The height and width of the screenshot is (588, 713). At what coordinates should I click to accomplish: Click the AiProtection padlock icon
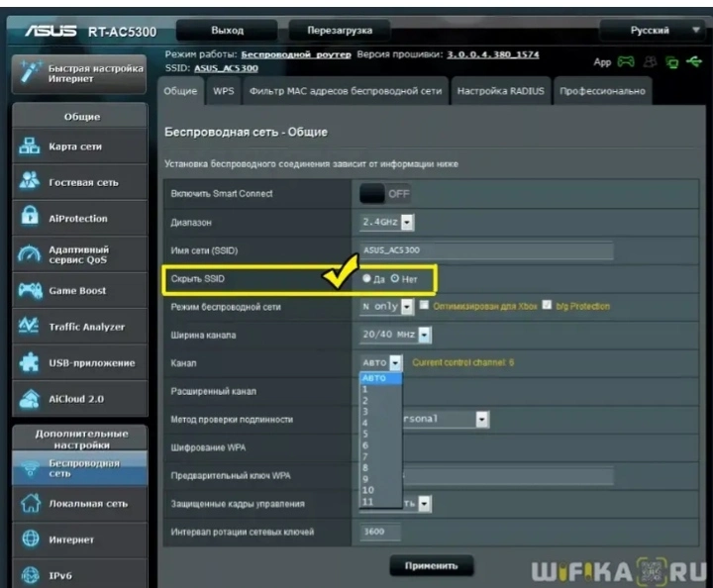click(30, 216)
